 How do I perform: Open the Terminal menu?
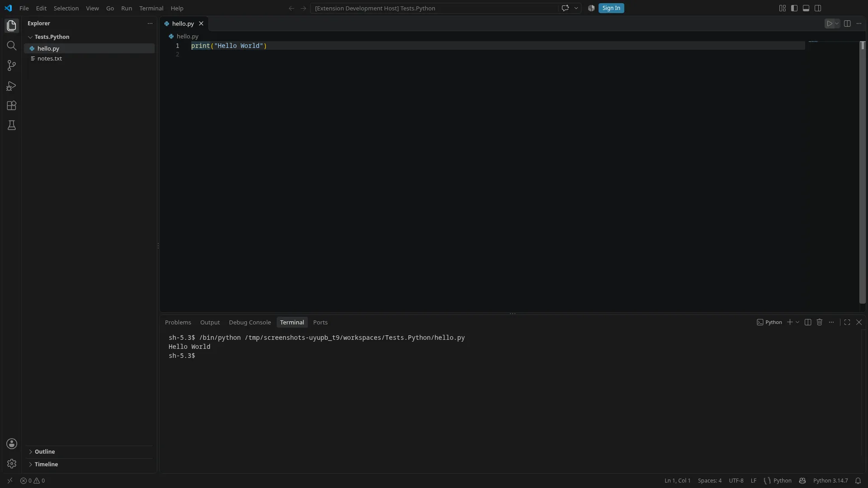pos(151,8)
